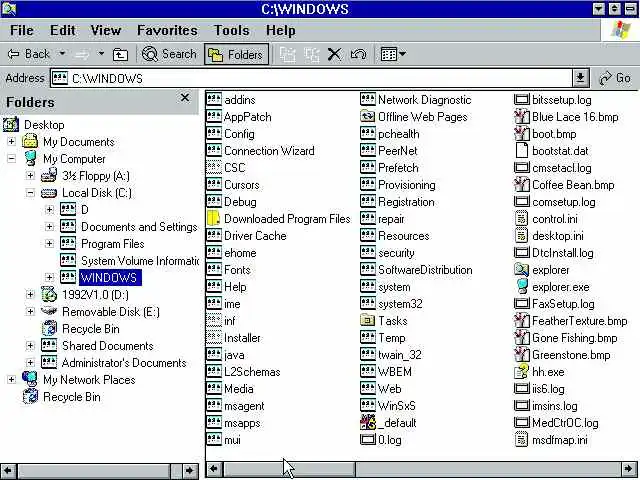The height and width of the screenshot is (480, 640).
Task: Click folder tree scroll right arrow
Action: click(x=189, y=471)
